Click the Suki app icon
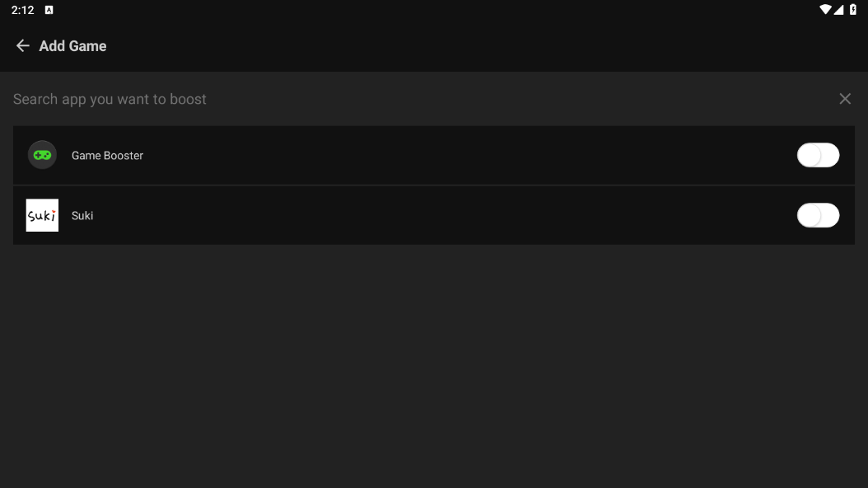This screenshot has width=868, height=488. (42, 215)
